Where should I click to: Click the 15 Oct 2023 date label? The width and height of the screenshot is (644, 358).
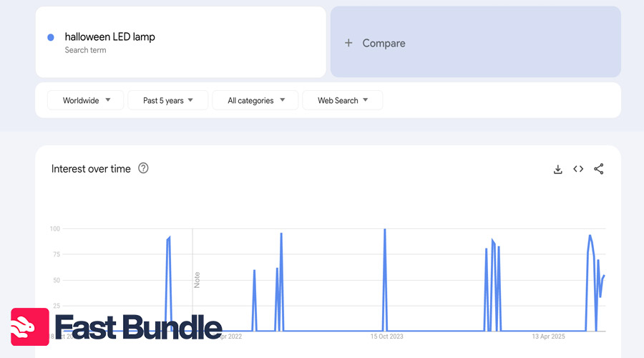coord(386,336)
